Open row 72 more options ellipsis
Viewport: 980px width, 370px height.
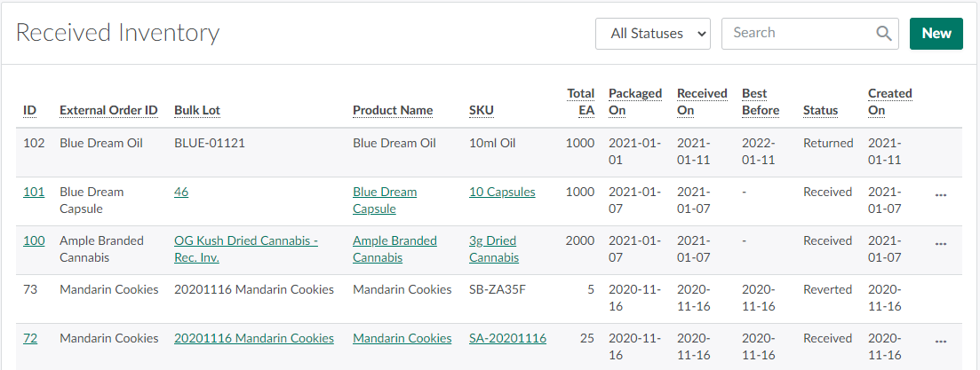(x=941, y=339)
